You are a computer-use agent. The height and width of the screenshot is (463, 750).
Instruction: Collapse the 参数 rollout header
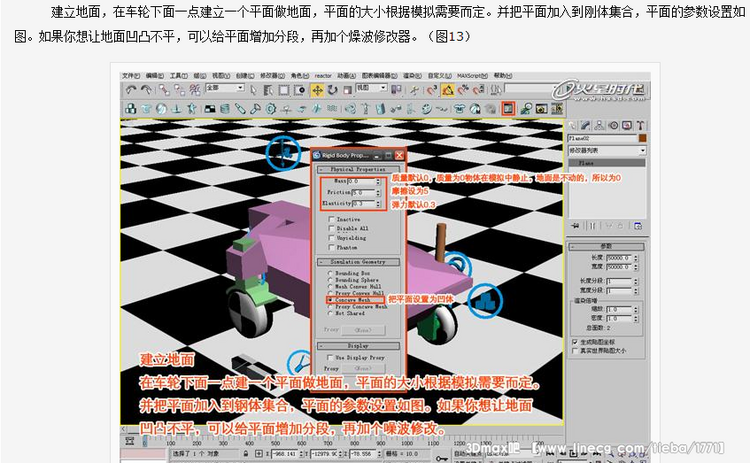point(606,246)
